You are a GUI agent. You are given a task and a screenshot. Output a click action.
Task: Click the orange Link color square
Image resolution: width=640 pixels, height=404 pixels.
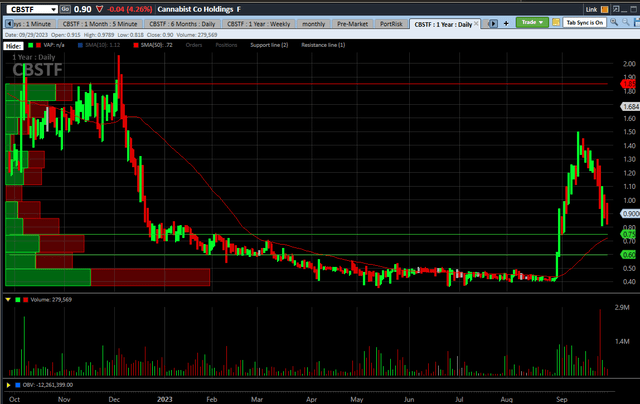click(604, 9)
